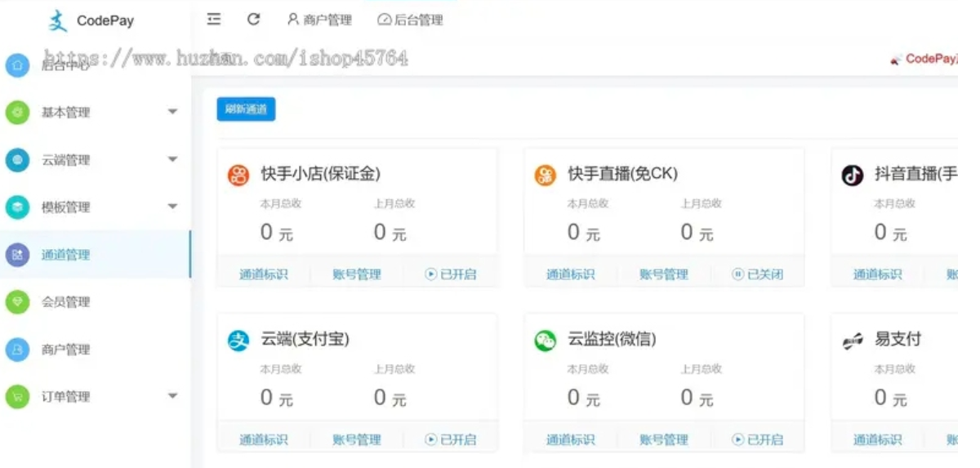The image size is (980, 468).
Task: Open 通道标识 on the 抖音直播 card
Action: coord(878,274)
